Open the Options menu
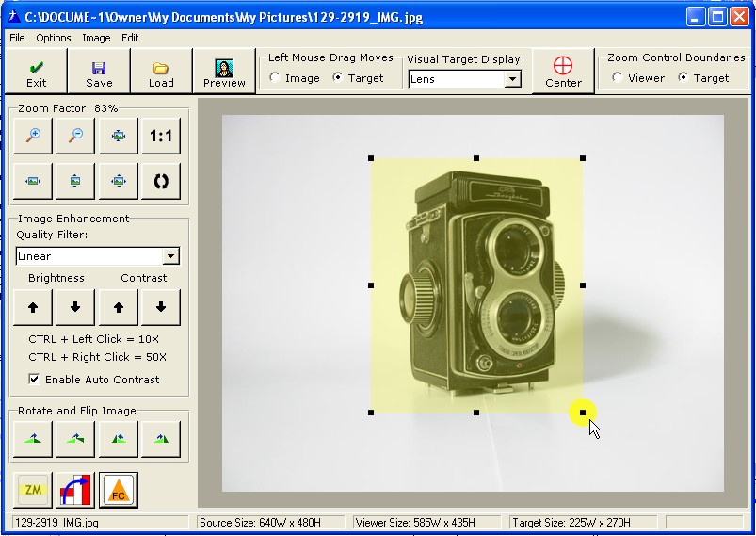This screenshot has width=756, height=536. point(54,38)
